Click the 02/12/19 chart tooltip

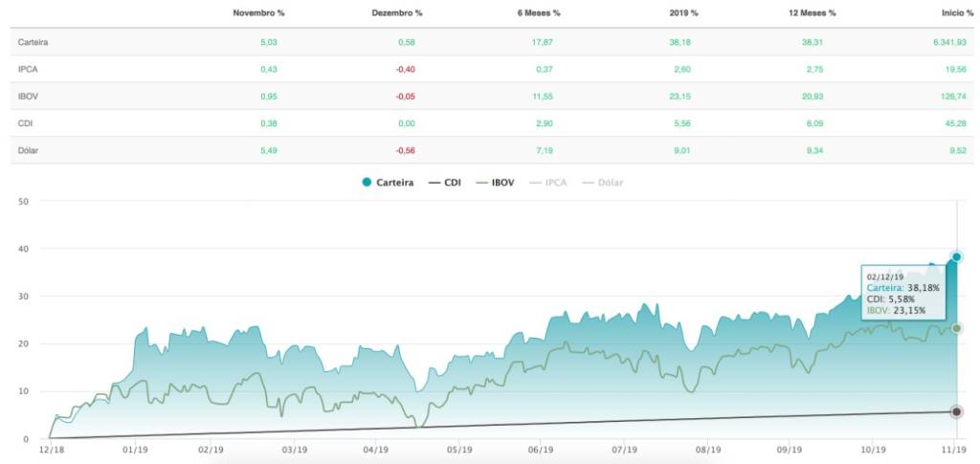click(905, 293)
